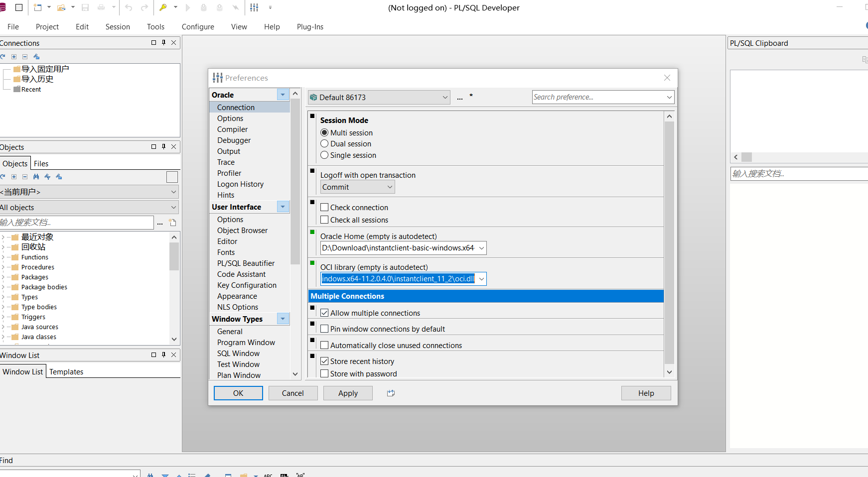Click the Execute arrow toolbar icon
Viewport: 868px width, 477px height.
[188, 7]
